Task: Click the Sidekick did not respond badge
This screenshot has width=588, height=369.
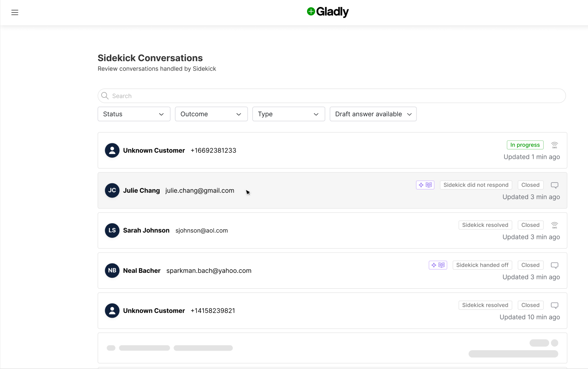Action: (x=476, y=185)
